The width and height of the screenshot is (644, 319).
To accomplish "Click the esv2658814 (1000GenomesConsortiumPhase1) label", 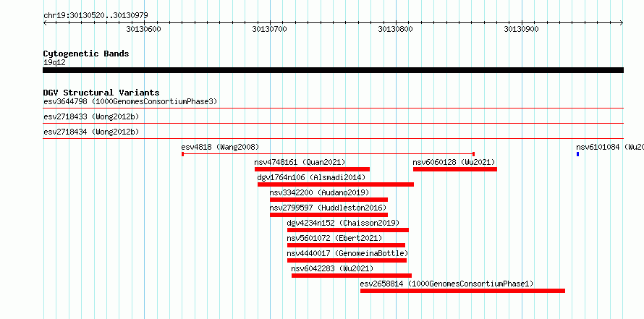I will click(x=447, y=284).
